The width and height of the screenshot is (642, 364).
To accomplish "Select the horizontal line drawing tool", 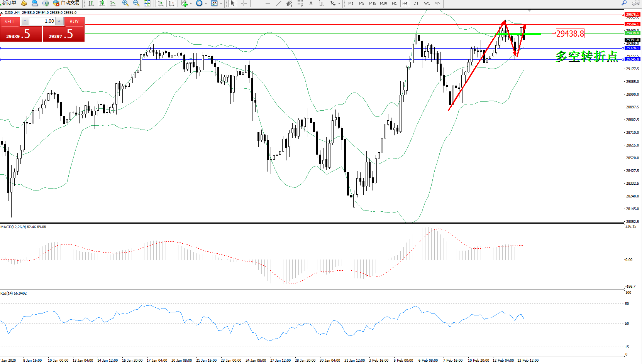I will click(268, 3).
